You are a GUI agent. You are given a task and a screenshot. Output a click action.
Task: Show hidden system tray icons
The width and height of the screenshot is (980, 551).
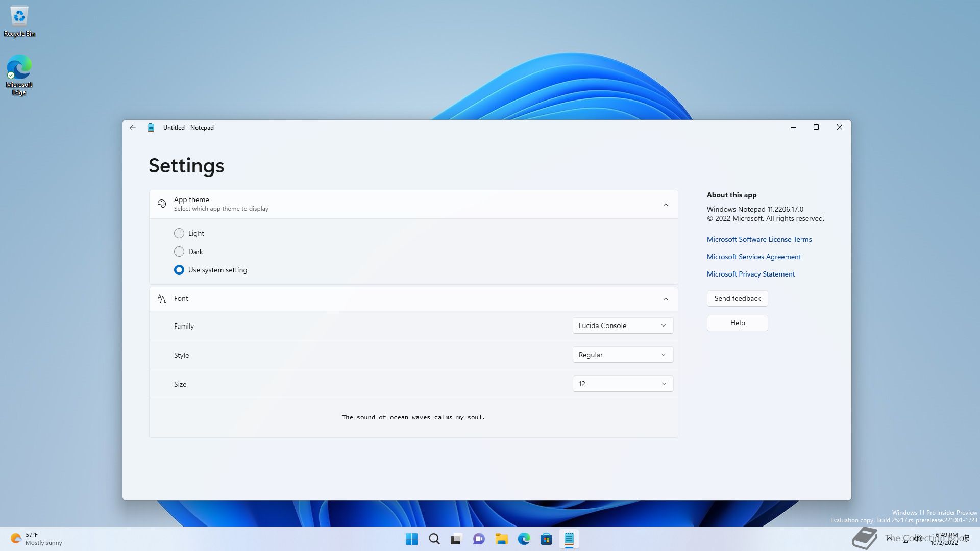coord(890,539)
